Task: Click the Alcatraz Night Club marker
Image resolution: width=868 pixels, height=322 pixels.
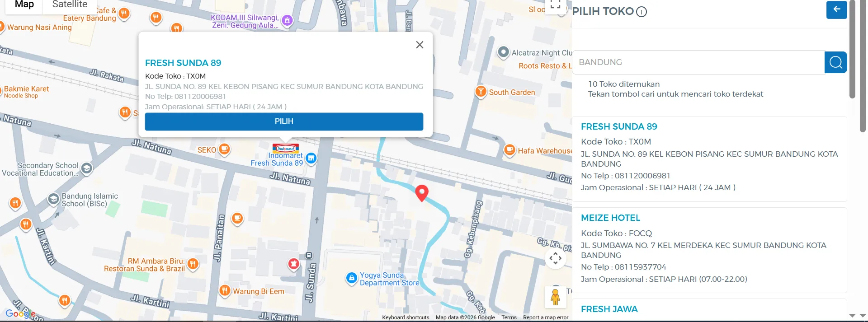Action: pyautogui.click(x=503, y=52)
